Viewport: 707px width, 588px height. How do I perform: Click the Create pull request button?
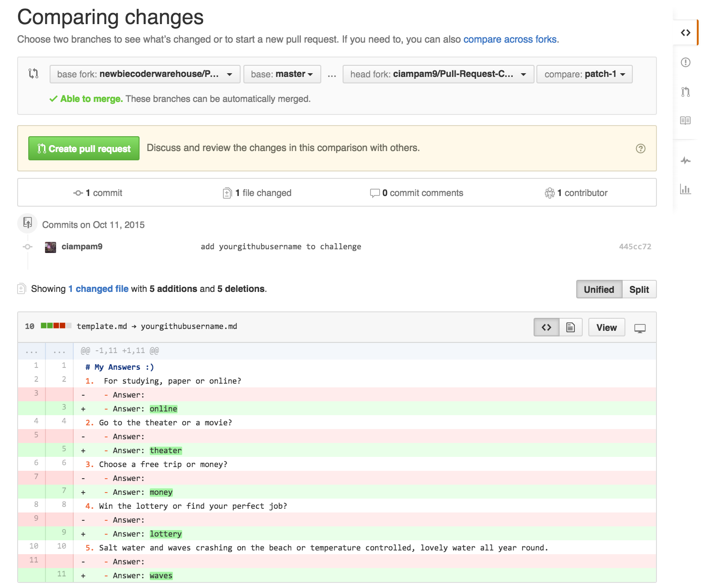[x=84, y=149]
